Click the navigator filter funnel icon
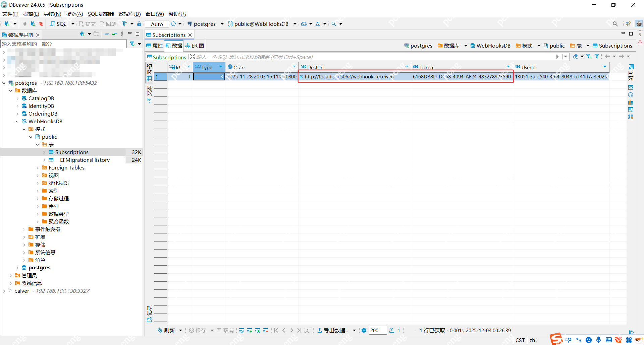644x345 pixels. [132, 44]
